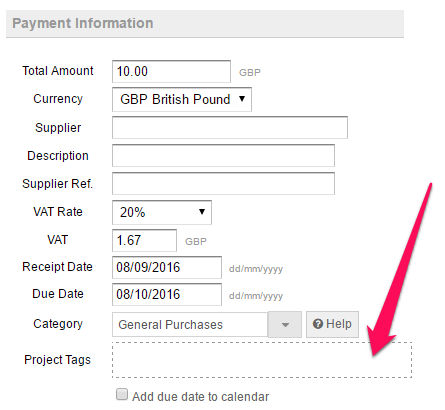Click inside the Project Tags dashed box
Screen dimensions: 445x410
(x=262, y=360)
